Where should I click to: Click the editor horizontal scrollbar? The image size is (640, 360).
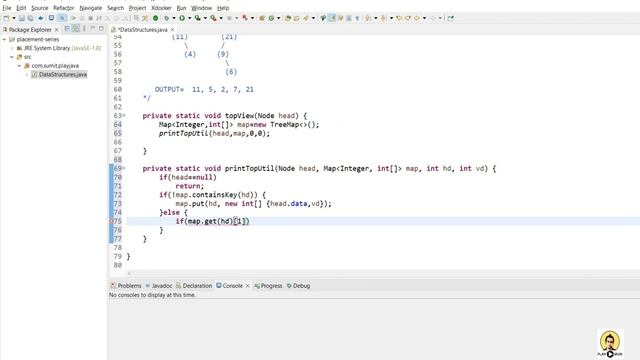pos(382,273)
